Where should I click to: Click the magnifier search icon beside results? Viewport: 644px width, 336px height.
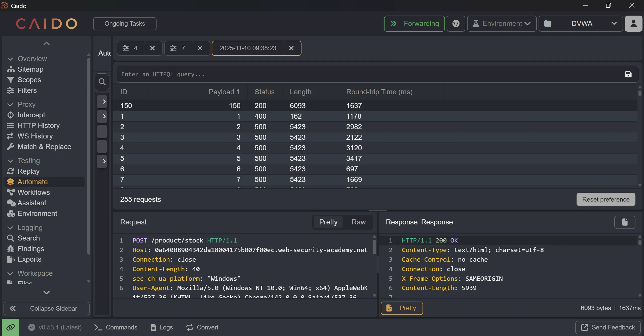[102, 82]
